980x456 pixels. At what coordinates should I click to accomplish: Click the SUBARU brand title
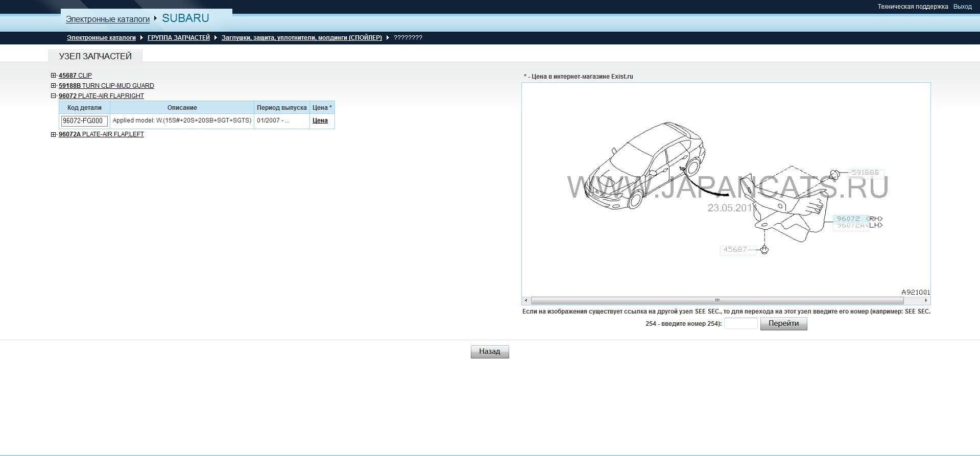tap(185, 18)
